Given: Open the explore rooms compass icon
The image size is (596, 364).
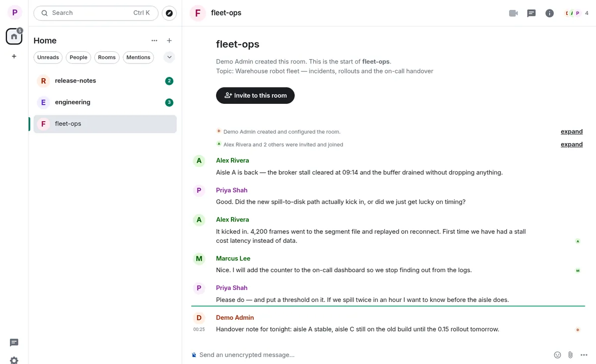Looking at the screenshot, I should (x=169, y=13).
